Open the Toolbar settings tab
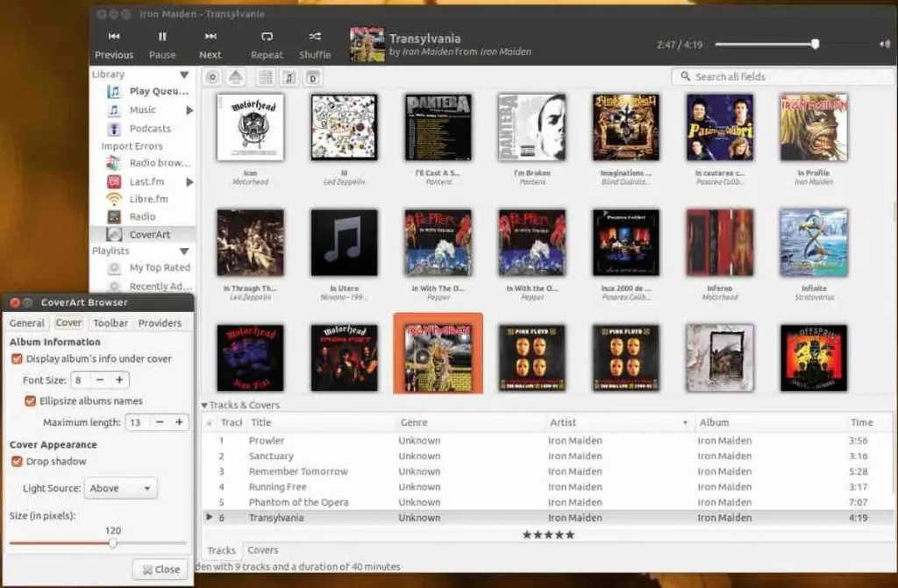Image resolution: width=898 pixels, height=588 pixels. pyautogui.click(x=111, y=322)
